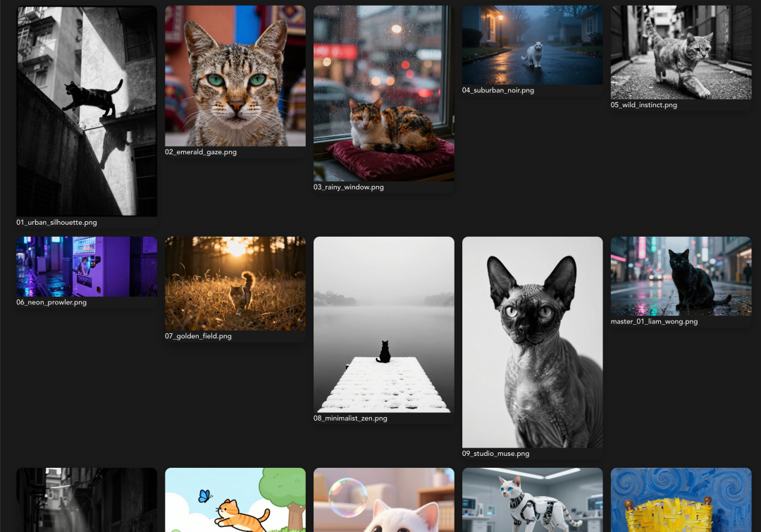This screenshot has height=532, width=761.
Task: Click the filename label 08_minimalist_zen.png
Action: click(x=350, y=418)
